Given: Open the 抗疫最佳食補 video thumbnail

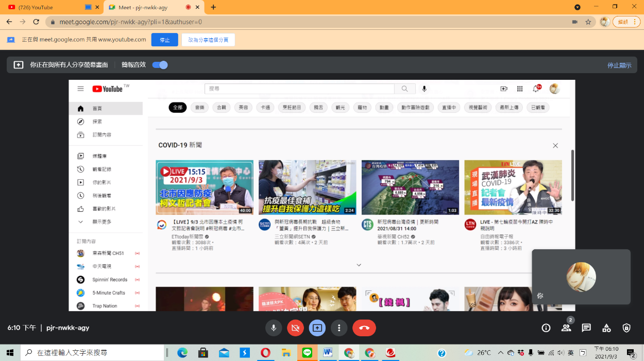Looking at the screenshot, I should coord(308,187).
